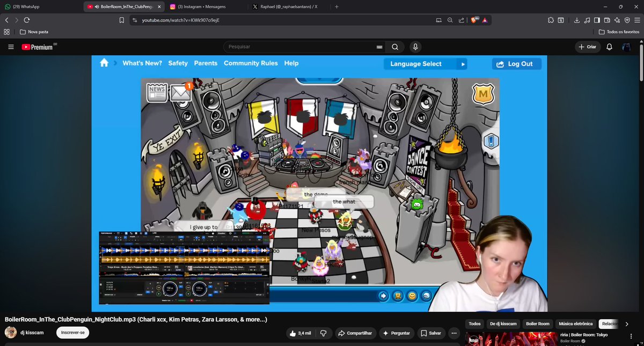The height and width of the screenshot is (346, 644).
Task: Like the video with thumbs-up
Action: point(301,333)
